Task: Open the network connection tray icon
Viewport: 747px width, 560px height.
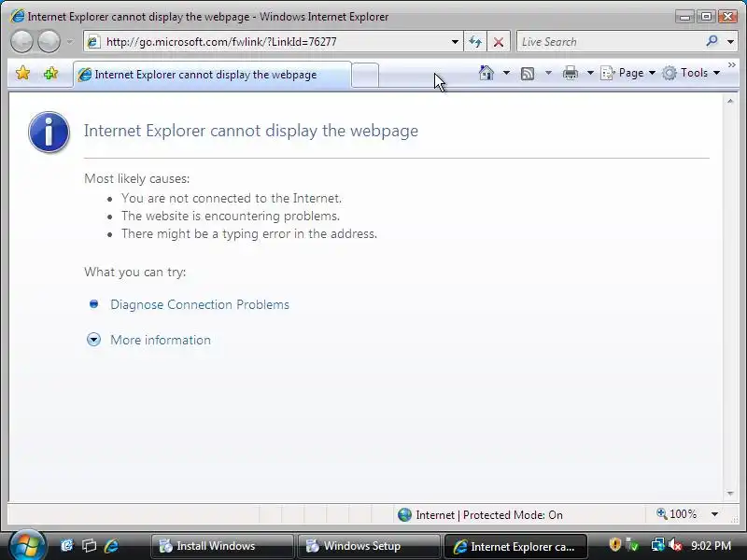Action: (657, 544)
